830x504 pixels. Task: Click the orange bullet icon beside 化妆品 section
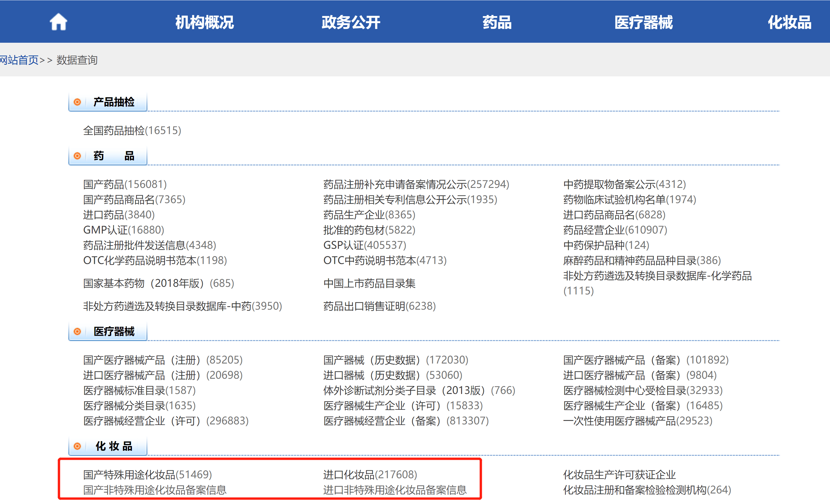point(78,446)
